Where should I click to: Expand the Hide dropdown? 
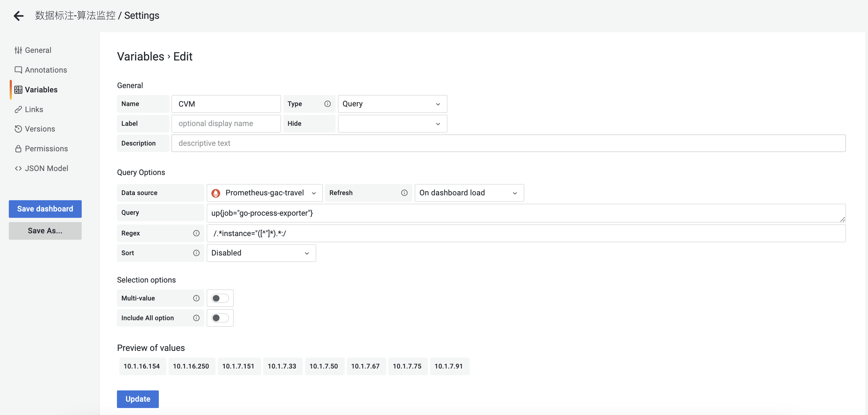click(392, 124)
